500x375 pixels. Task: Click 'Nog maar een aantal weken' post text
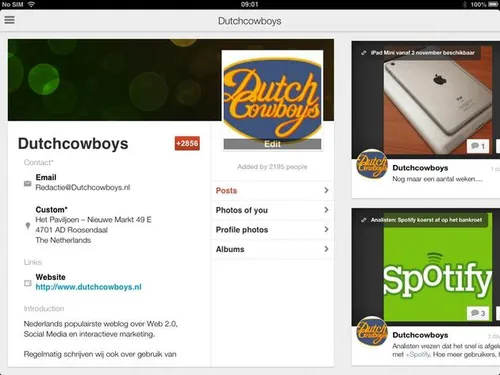coord(437,179)
